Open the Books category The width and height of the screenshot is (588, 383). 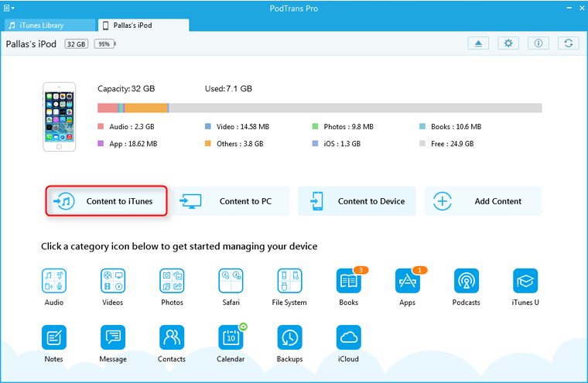coord(348,281)
